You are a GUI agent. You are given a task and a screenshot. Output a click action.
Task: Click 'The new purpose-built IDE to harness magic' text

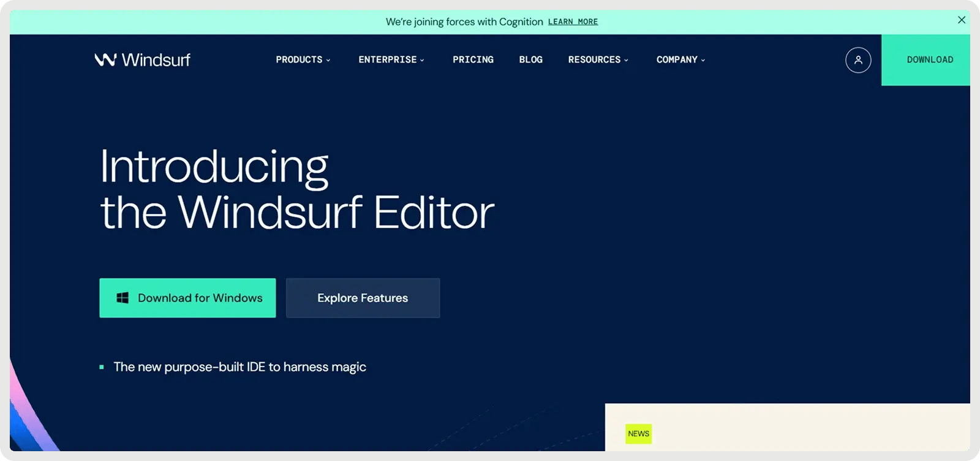click(239, 367)
